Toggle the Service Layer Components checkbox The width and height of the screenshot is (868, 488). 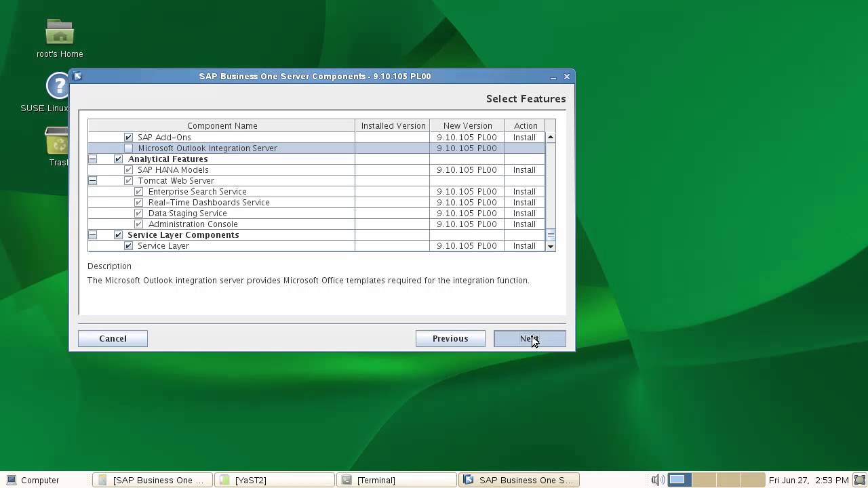(x=118, y=235)
